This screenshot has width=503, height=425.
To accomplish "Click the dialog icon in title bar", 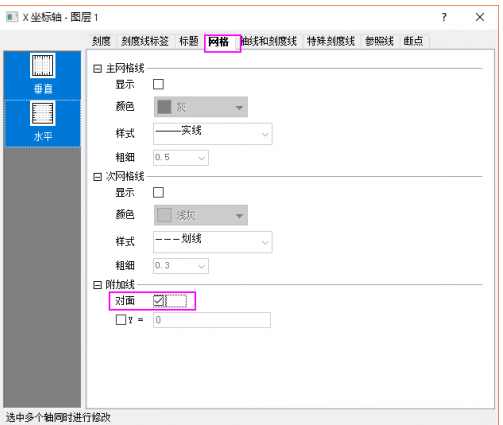I will (12, 17).
